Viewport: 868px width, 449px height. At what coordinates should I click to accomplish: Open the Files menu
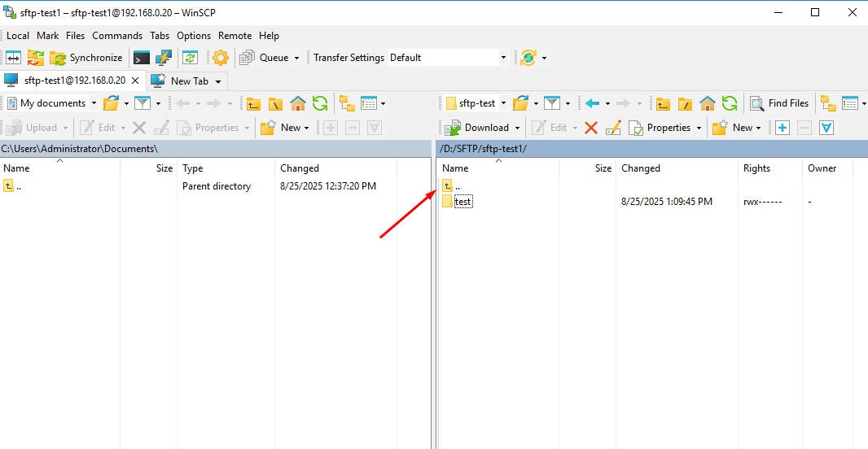pyautogui.click(x=75, y=36)
